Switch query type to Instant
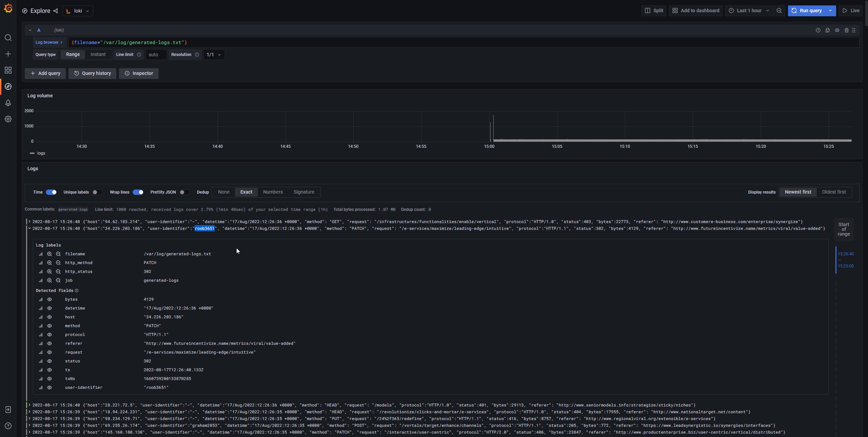Screen dimensions: 868x437 tap(98, 54)
